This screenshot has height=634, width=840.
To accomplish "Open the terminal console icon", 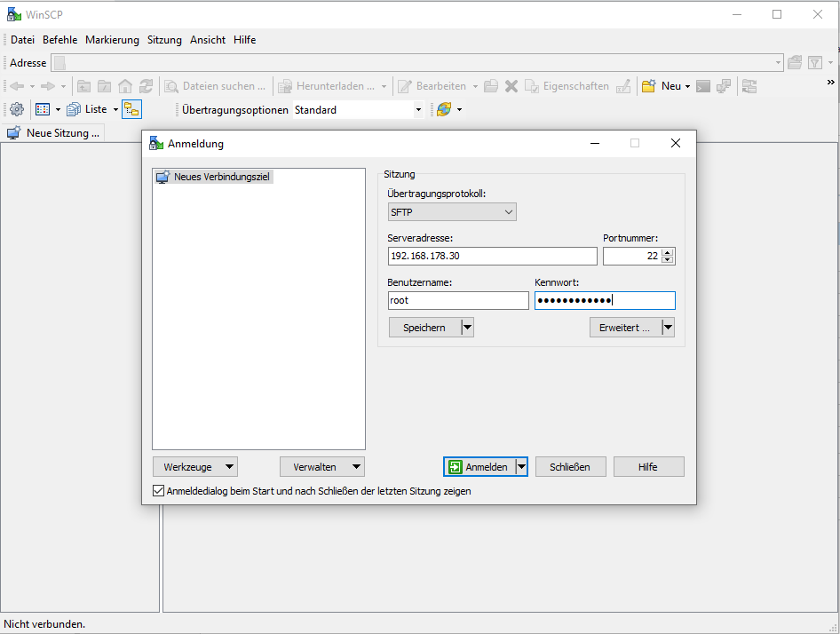I will coord(703,86).
